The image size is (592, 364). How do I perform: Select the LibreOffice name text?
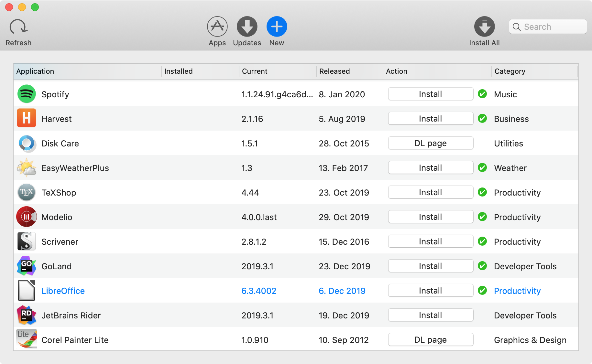point(63,291)
